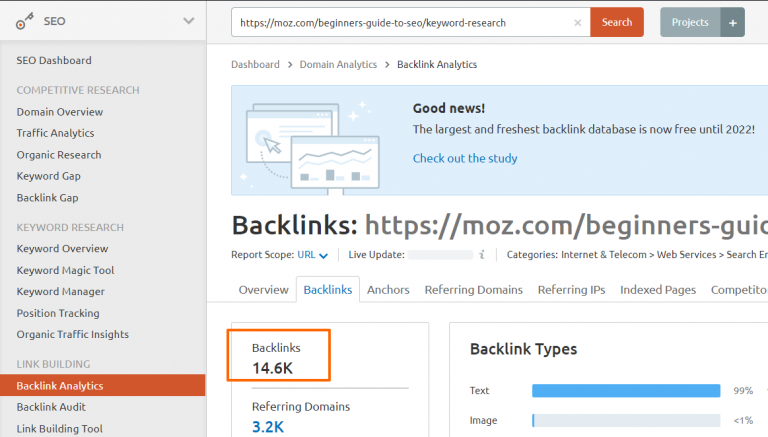
Task: Add a new project with plus icon
Action: coord(733,22)
